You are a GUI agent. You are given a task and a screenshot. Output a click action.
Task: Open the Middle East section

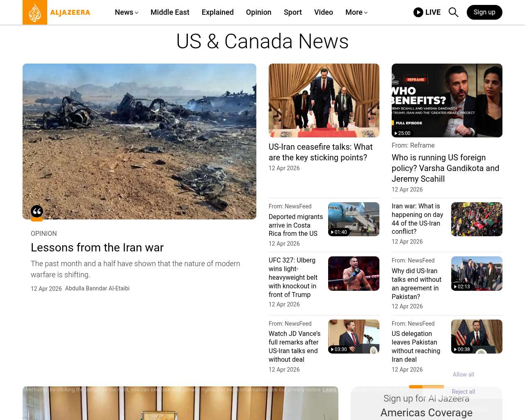[x=170, y=12]
